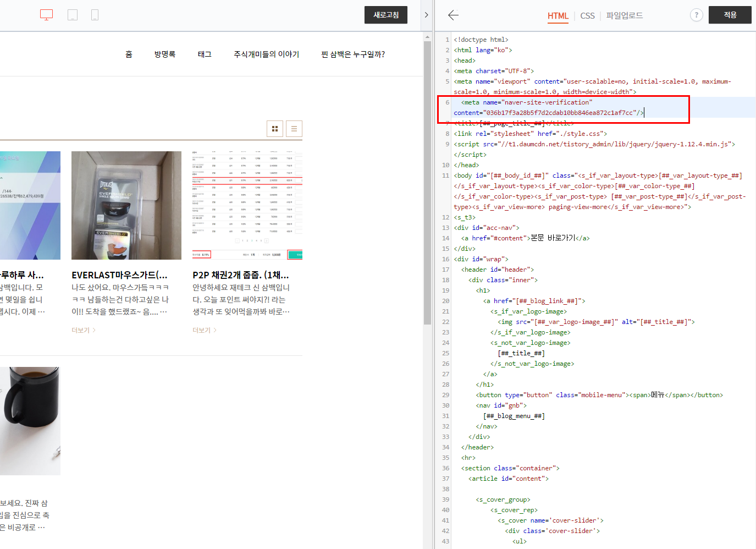Viewport: 756px width, 549px height.
Task: Go back using the left arrow icon
Action: 453,15
